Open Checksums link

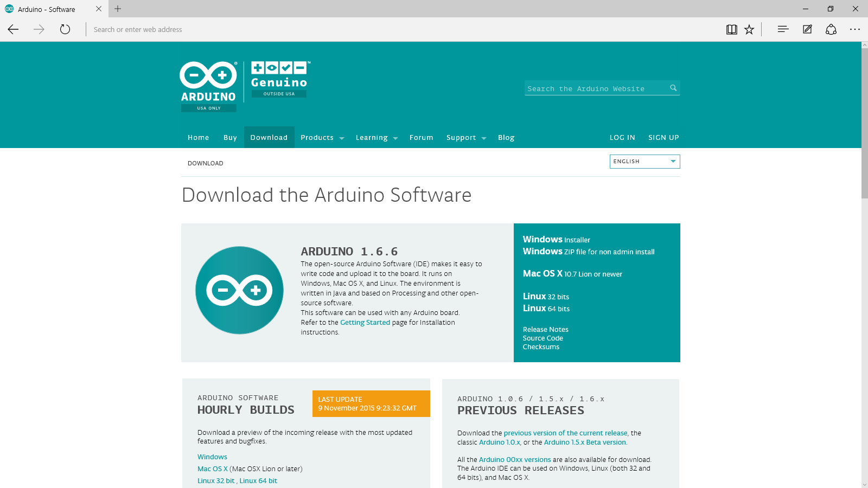[x=541, y=347]
